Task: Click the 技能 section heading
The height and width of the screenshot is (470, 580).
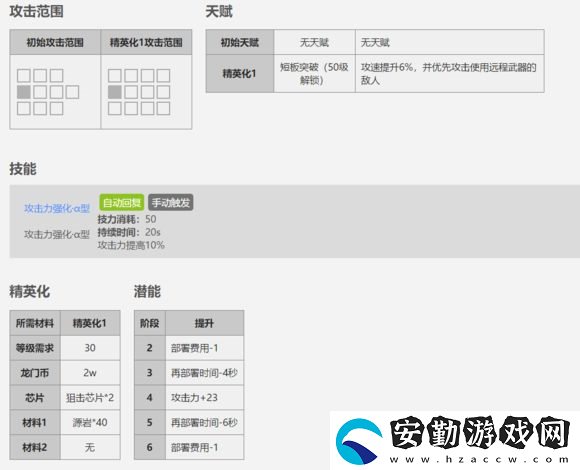Action: pos(23,169)
